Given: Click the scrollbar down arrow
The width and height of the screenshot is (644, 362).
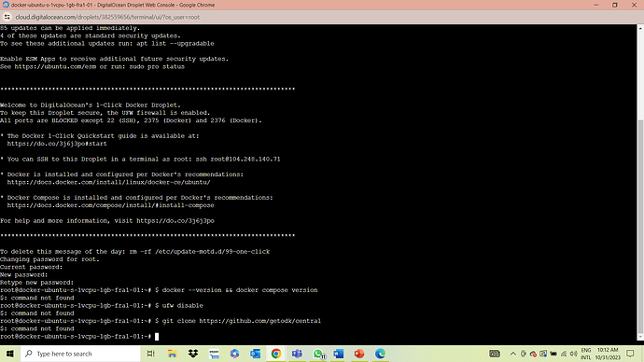Looking at the screenshot, I should pyautogui.click(x=640, y=338).
